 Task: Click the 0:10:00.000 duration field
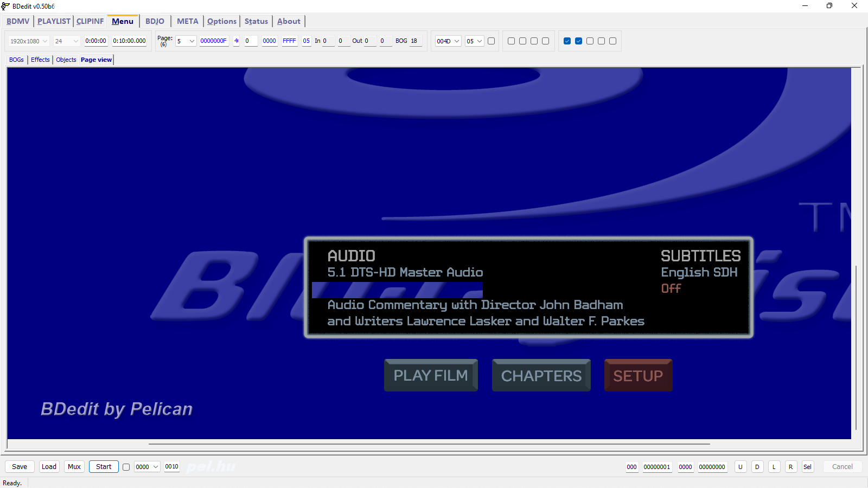(129, 41)
